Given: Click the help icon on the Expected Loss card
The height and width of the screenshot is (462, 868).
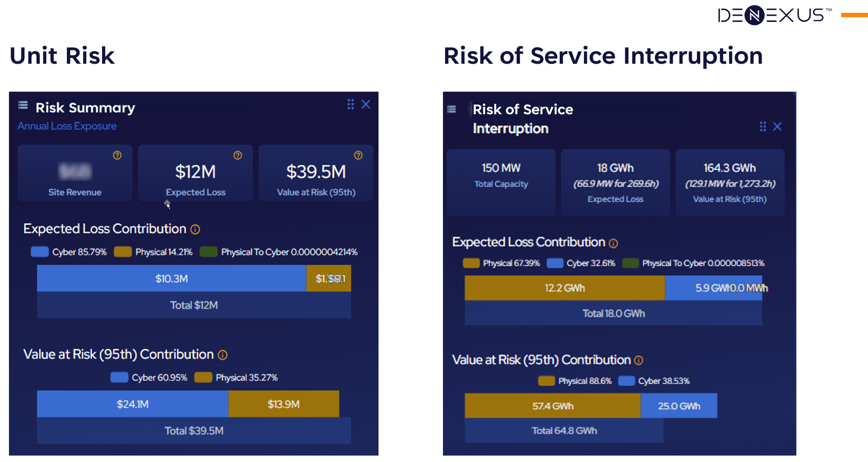Looking at the screenshot, I should coord(238,156).
